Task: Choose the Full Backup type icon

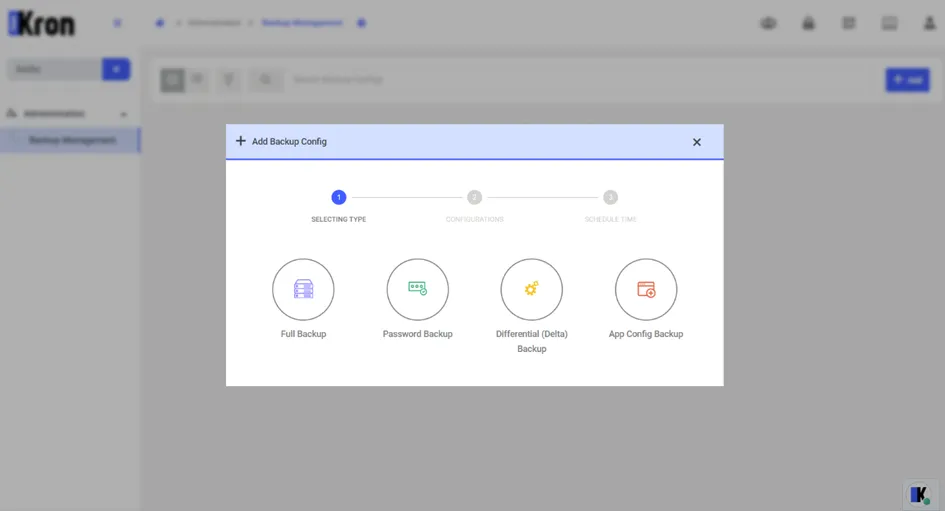Action: [x=303, y=289]
